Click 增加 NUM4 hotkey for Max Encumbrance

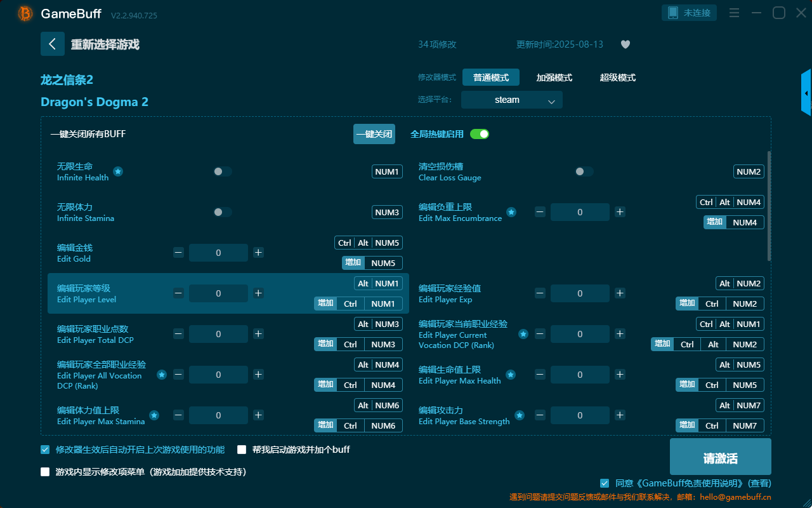[734, 222]
